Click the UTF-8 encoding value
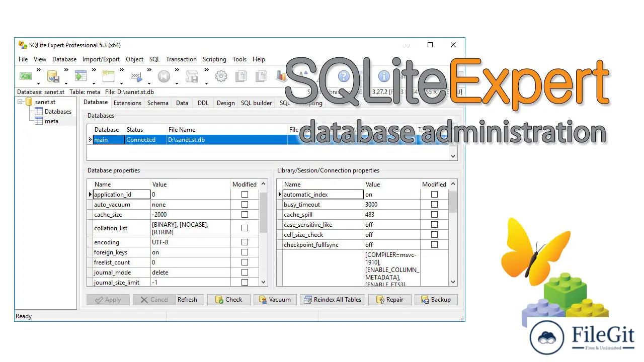Screen dimensions: 644x362 (x=191, y=242)
